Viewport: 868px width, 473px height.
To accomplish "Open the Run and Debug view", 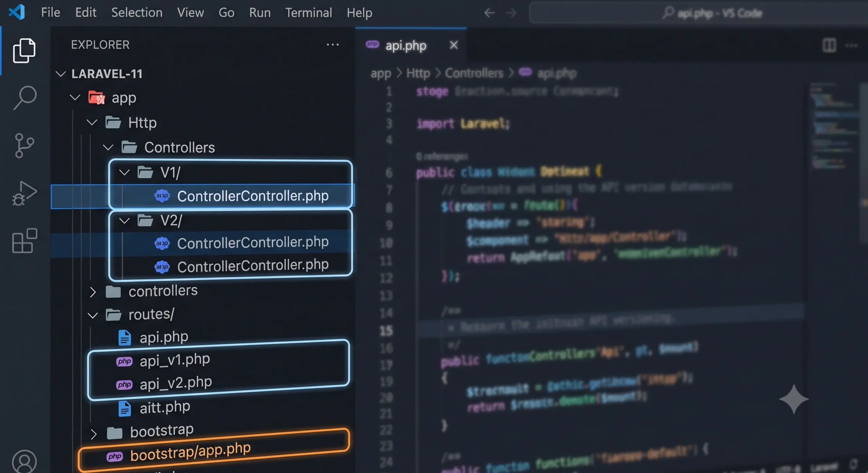I will click(x=24, y=193).
